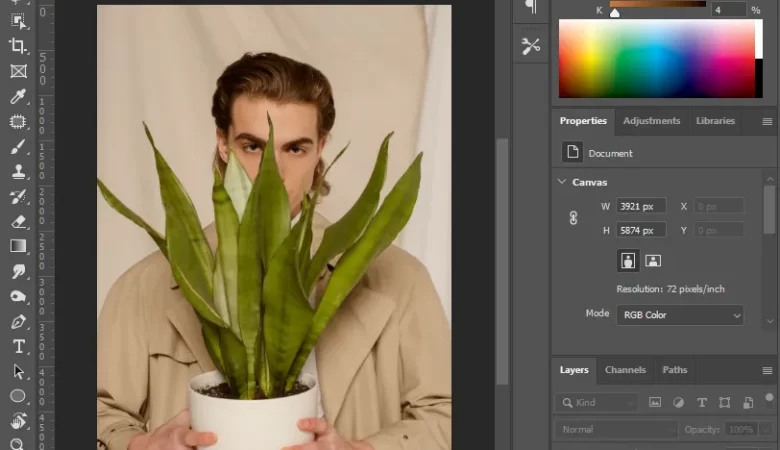Select the Path Selection arrow tool
Image resolution: width=780 pixels, height=450 pixels.
pos(18,371)
